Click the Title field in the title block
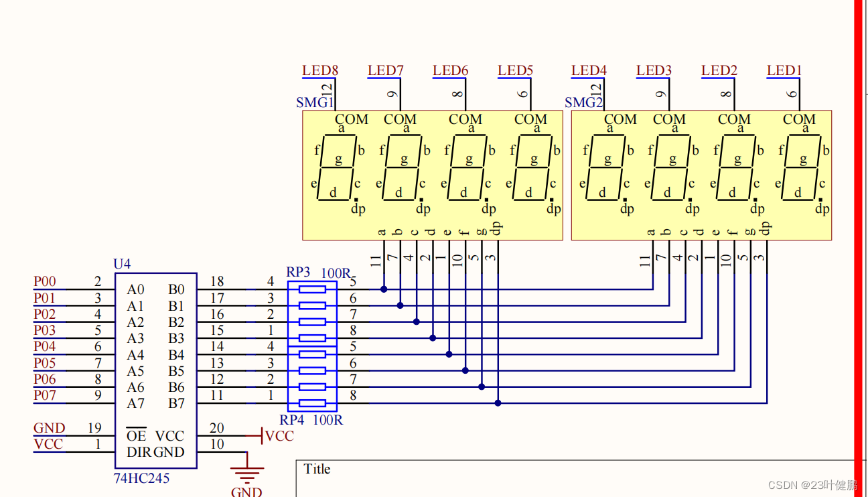The width and height of the screenshot is (868, 497). [x=317, y=469]
